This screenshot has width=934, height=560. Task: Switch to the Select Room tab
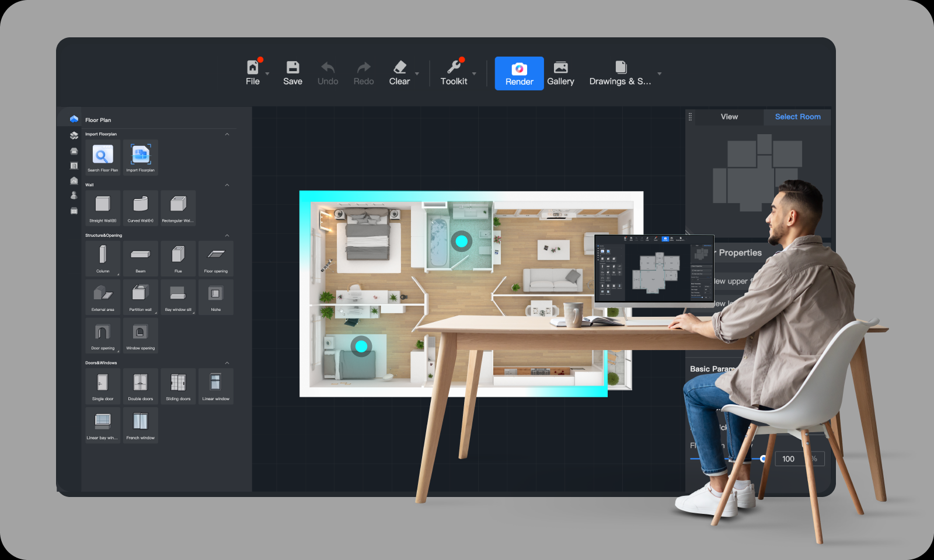coord(797,117)
